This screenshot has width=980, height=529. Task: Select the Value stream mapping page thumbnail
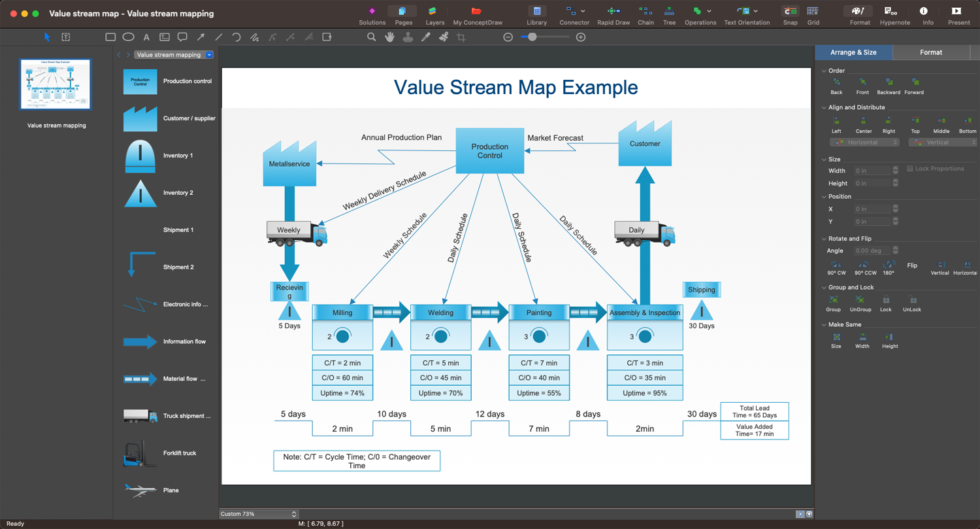tap(56, 84)
